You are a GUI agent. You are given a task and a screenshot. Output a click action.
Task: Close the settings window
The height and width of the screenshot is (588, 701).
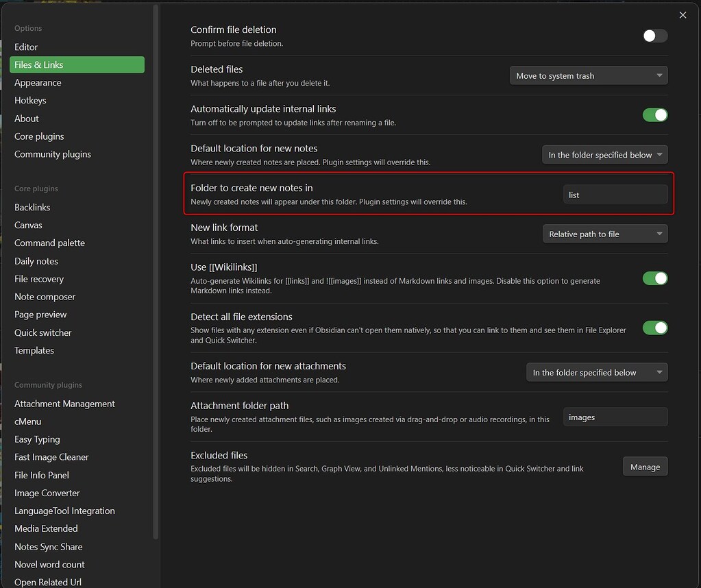click(682, 14)
